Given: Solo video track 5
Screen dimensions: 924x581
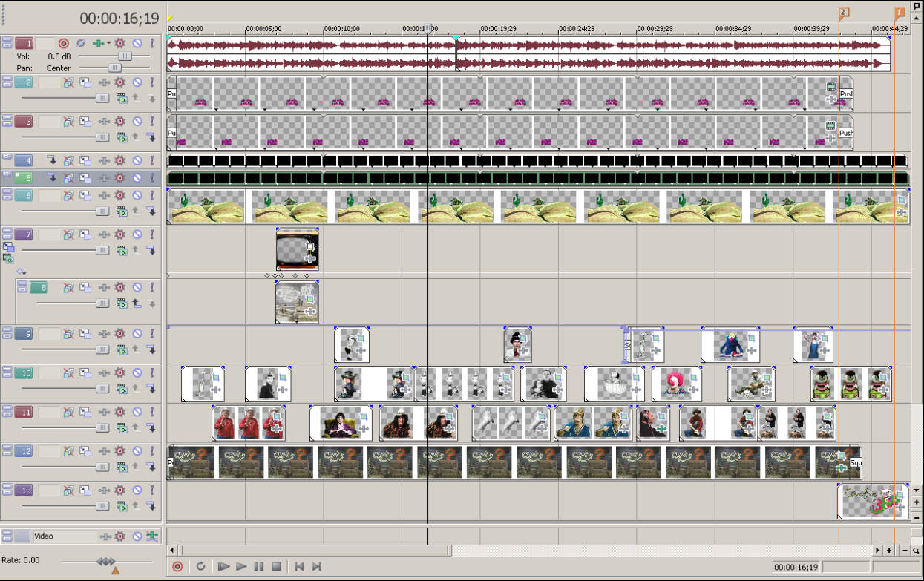Looking at the screenshot, I should click(152, 178).
